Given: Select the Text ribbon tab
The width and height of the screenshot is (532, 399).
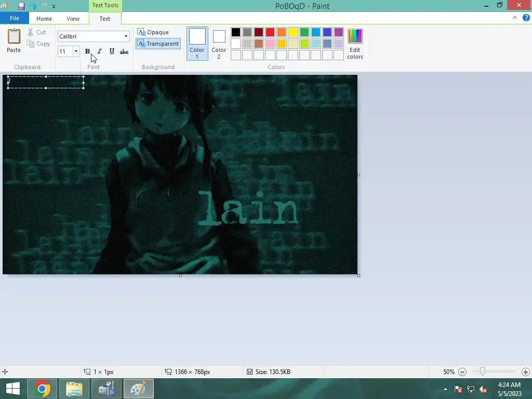Looking at the screenshot, I should (x=105, y=19).
